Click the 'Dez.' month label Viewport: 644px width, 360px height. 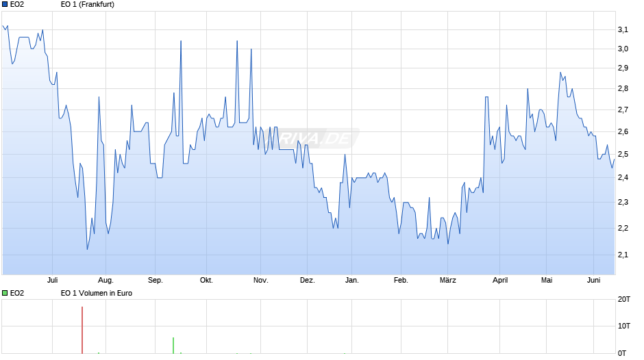pos(307,281)
